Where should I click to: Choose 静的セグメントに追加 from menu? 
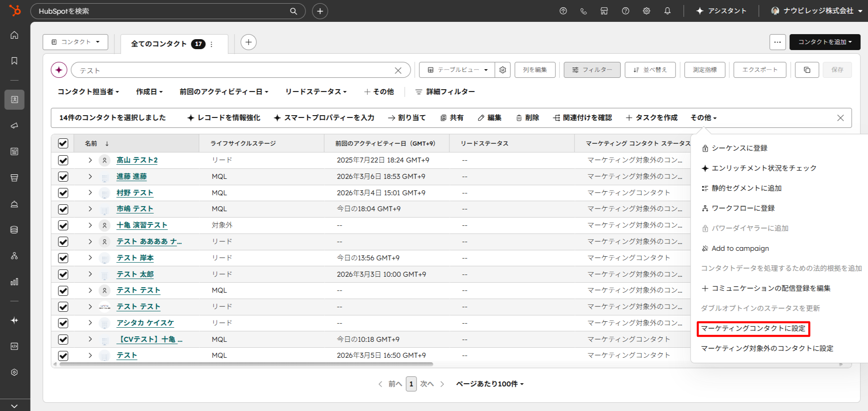point(746,188)
